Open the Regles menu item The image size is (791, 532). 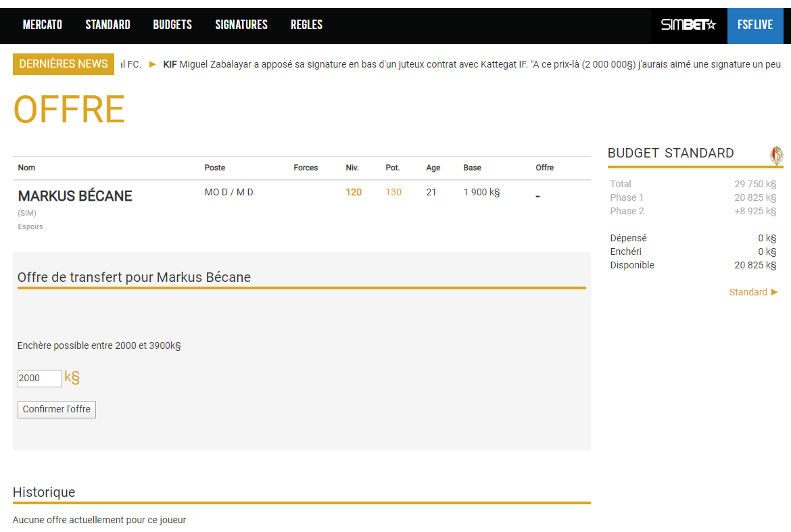(306, 25)
